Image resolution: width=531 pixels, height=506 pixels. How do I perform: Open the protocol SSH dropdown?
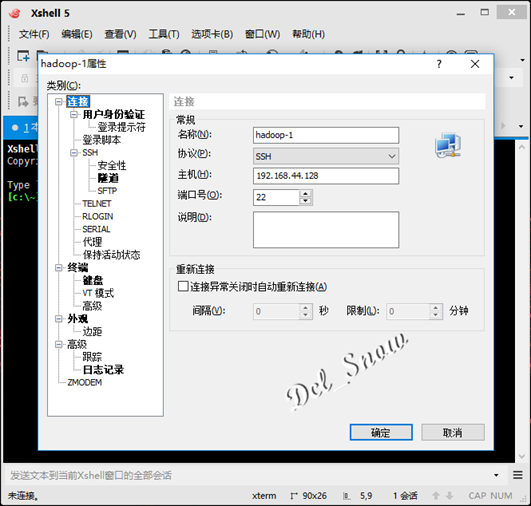pos(326,156)
